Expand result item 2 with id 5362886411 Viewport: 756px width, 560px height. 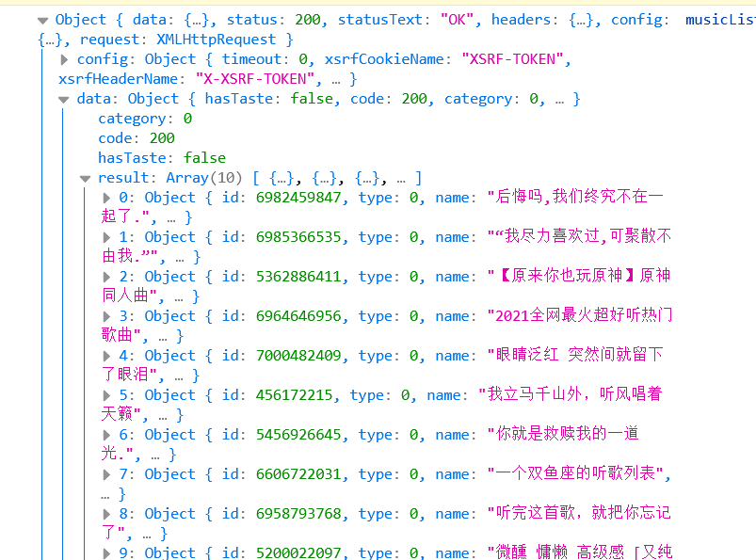[x=106, y=277]
